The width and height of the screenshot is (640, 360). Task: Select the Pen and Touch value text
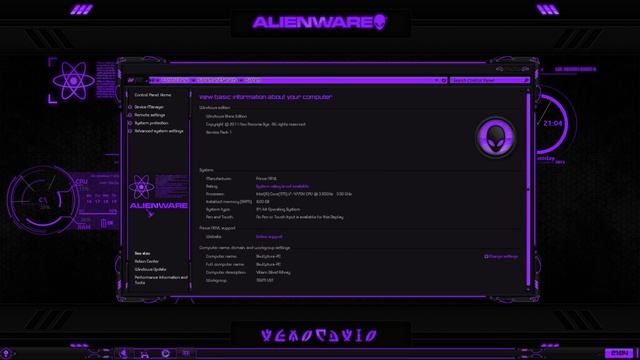[x=300, y=218]
